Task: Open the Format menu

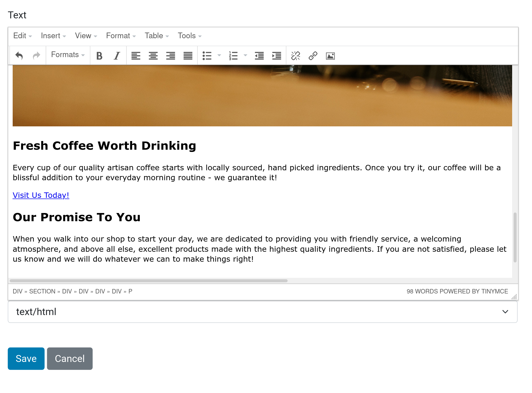Action: 121,36
